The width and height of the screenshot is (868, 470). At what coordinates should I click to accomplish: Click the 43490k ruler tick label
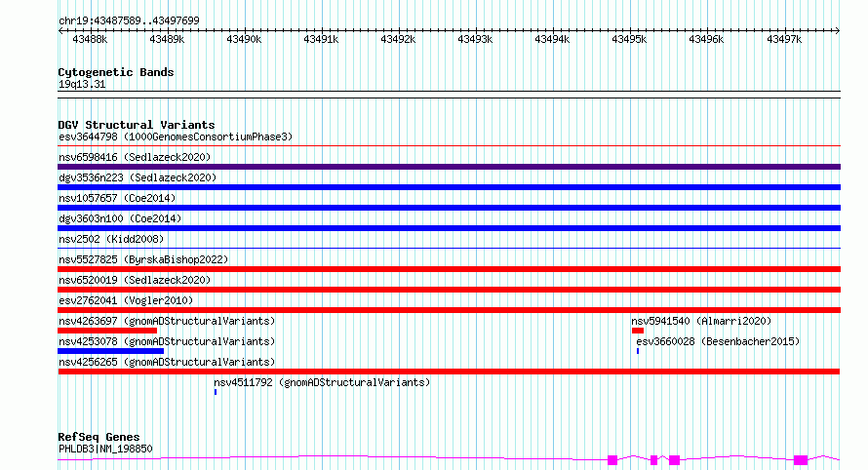coord(244,39)
